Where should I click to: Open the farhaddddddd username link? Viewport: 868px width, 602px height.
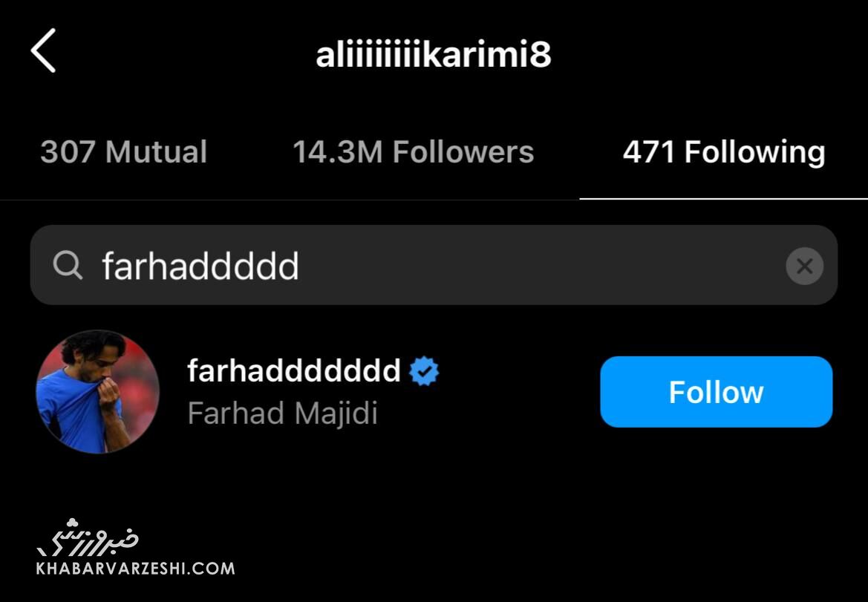294,370
